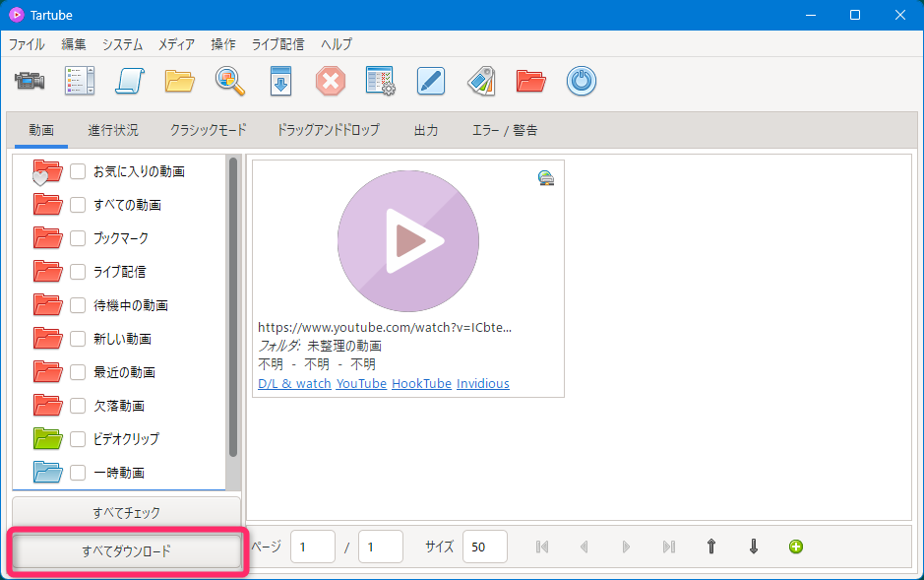This screenshot has height=580, width=924.
Task: Click the colored tags toolbar icon
Action: (x=481, y=81)
